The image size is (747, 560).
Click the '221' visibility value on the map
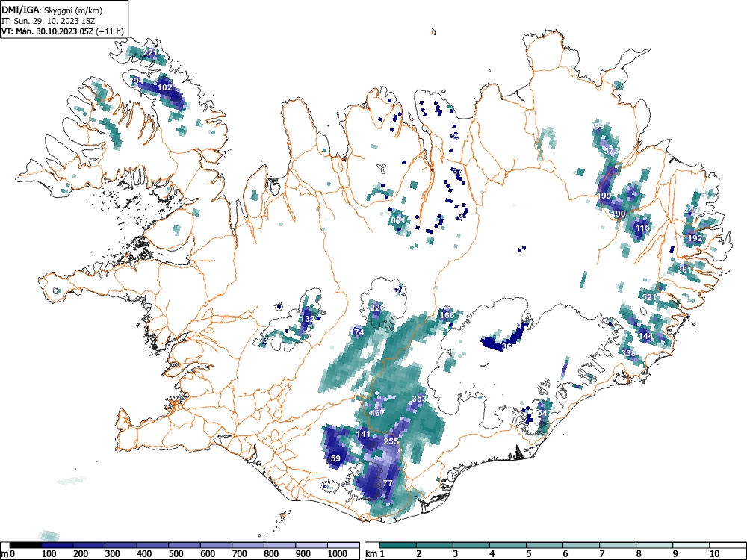150,52
